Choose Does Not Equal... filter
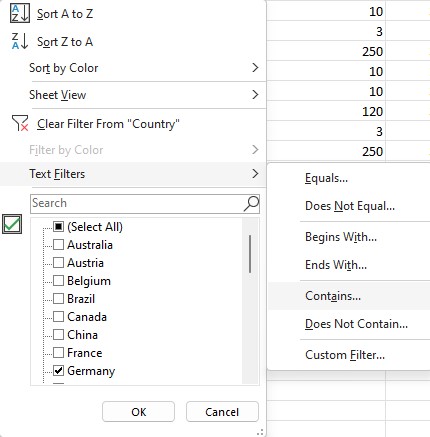430x437 pixels. [349, 206]
